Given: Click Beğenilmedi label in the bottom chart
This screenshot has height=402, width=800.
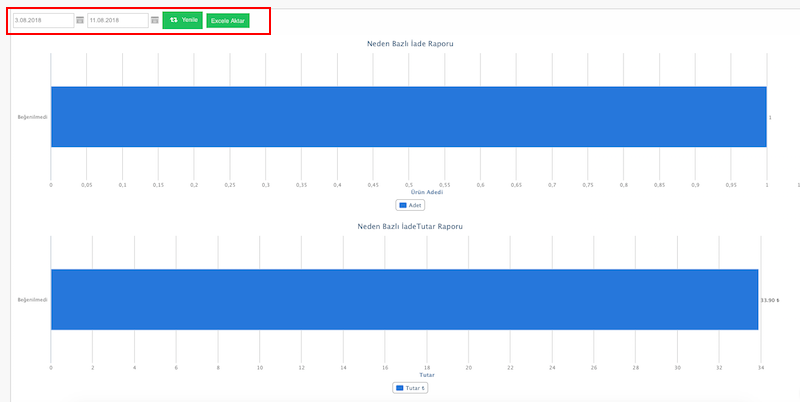Looking at the screenshot, I should [32, 299].
